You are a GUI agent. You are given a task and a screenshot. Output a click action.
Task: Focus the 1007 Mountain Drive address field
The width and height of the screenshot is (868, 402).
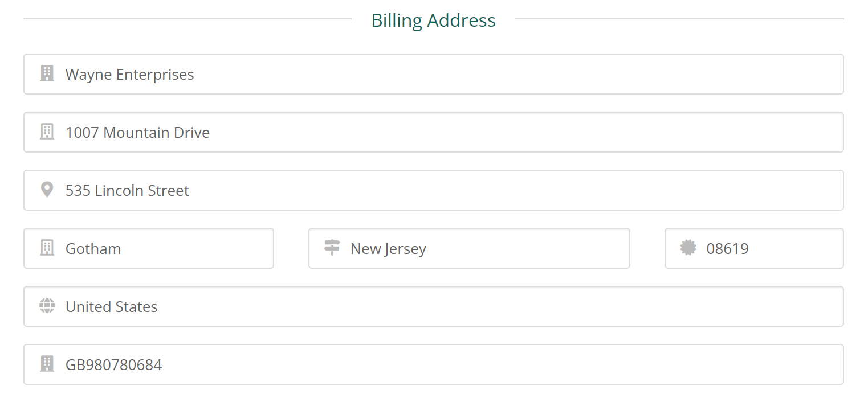pyautogui.click(x=433, y=132)
